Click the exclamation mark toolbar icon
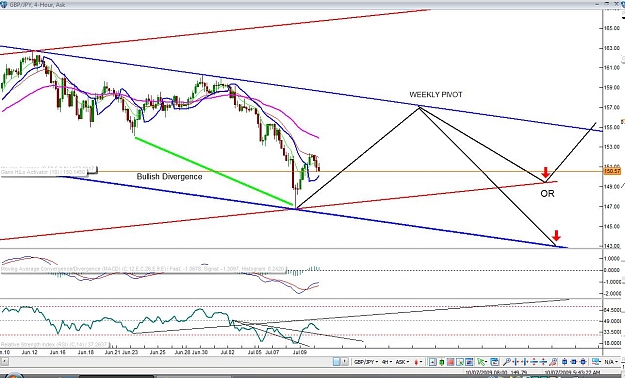625x378 pixels. click(345, 362)
